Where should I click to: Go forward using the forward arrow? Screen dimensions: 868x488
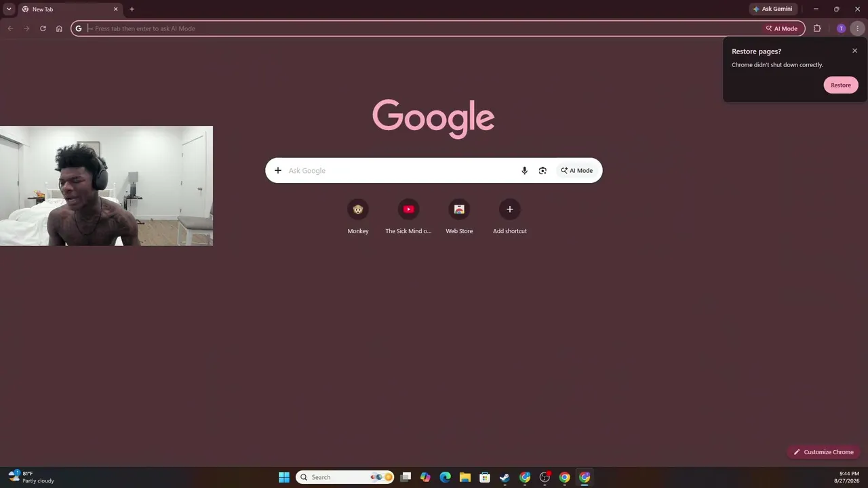pos(26,28)
